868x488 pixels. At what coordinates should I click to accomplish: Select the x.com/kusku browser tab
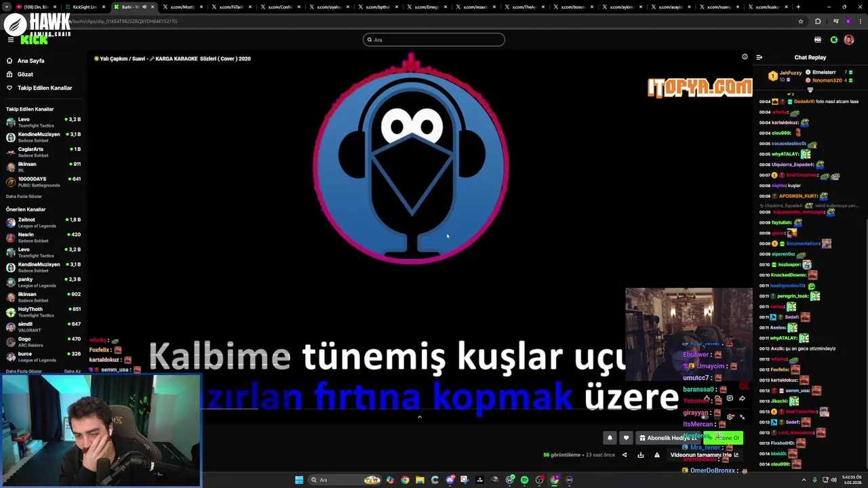click(x=766, y=7)
